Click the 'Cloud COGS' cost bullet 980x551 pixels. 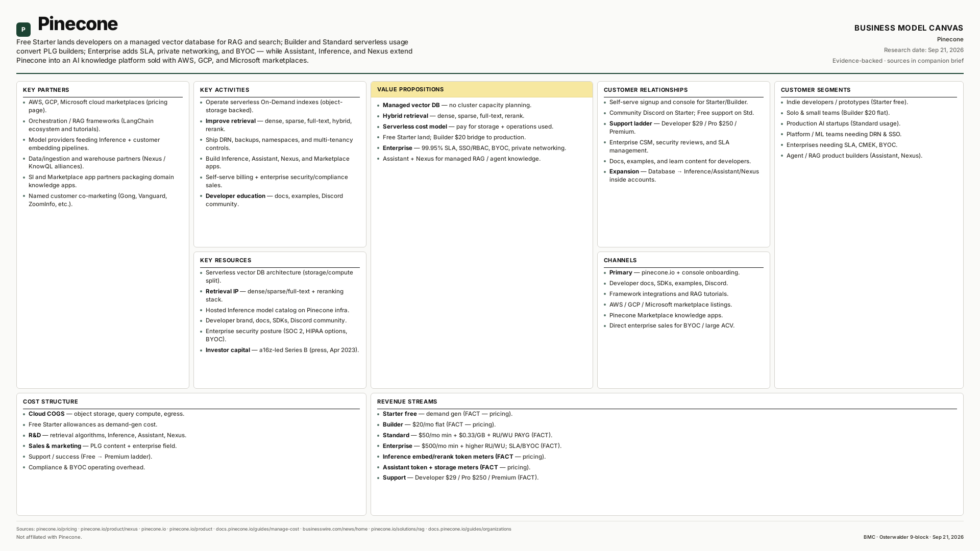[106, 414]
